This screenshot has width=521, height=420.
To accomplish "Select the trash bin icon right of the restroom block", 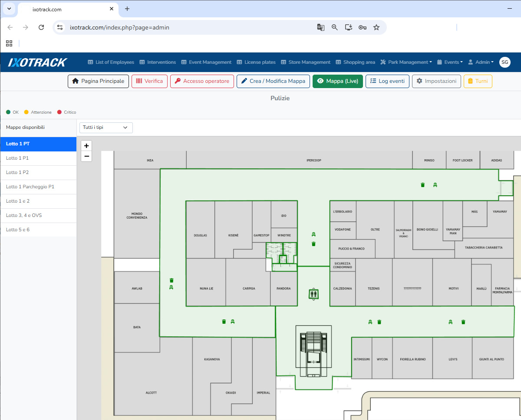I will [x=313, y=244].
